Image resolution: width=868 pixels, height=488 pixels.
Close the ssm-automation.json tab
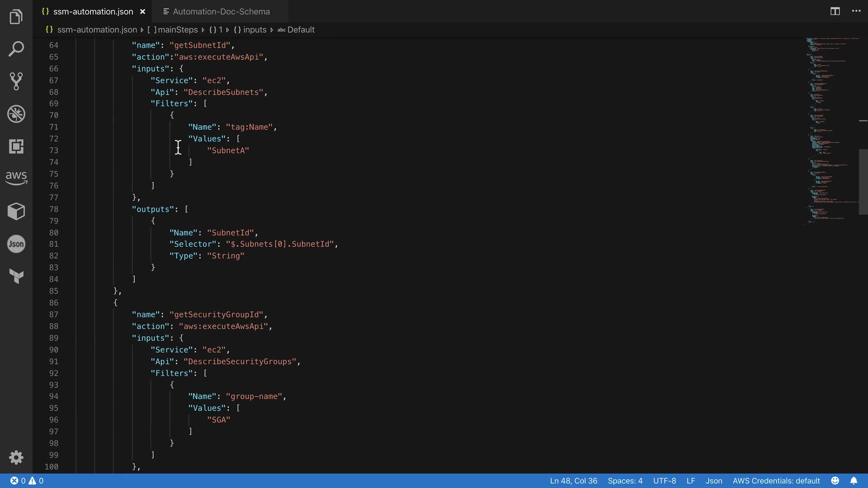click(142, 12)
